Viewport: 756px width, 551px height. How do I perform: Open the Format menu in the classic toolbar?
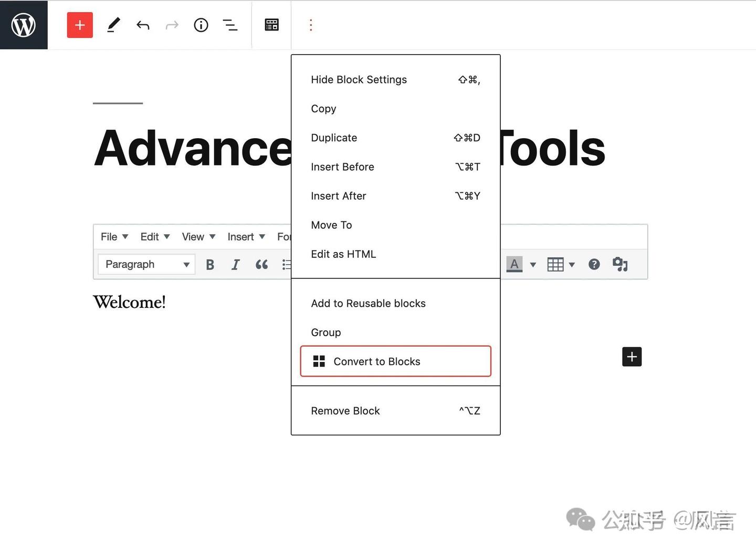coord(286,236)
